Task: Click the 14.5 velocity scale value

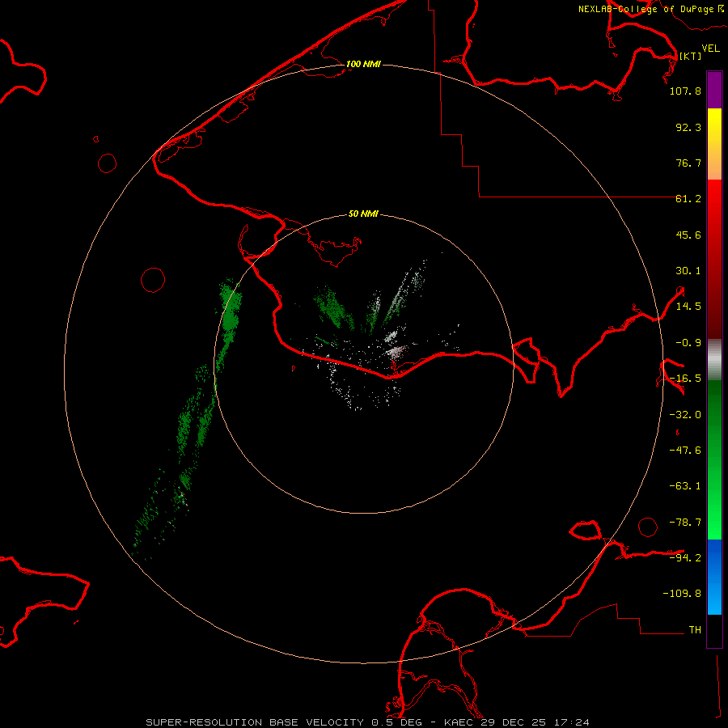Action: point(688,307)
